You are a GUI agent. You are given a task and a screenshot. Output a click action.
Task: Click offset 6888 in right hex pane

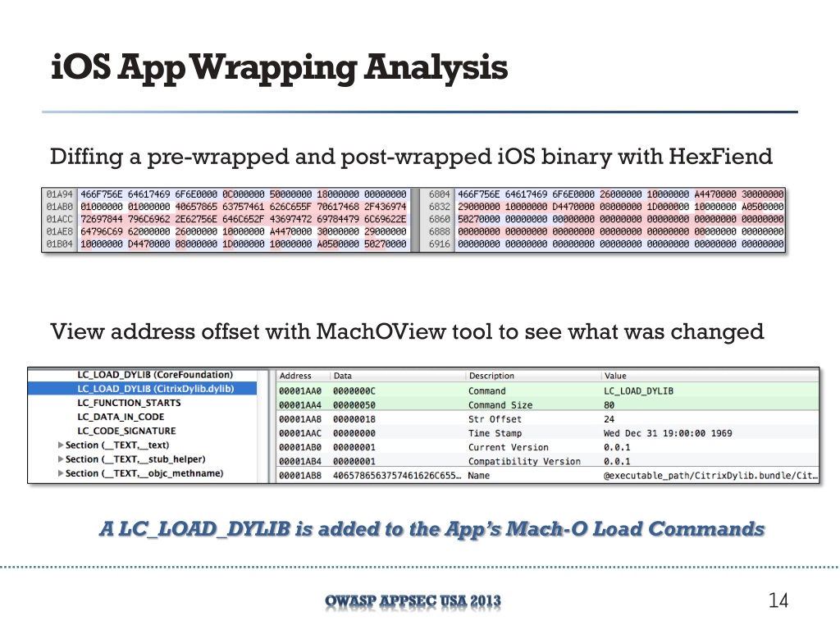point(440,231)
